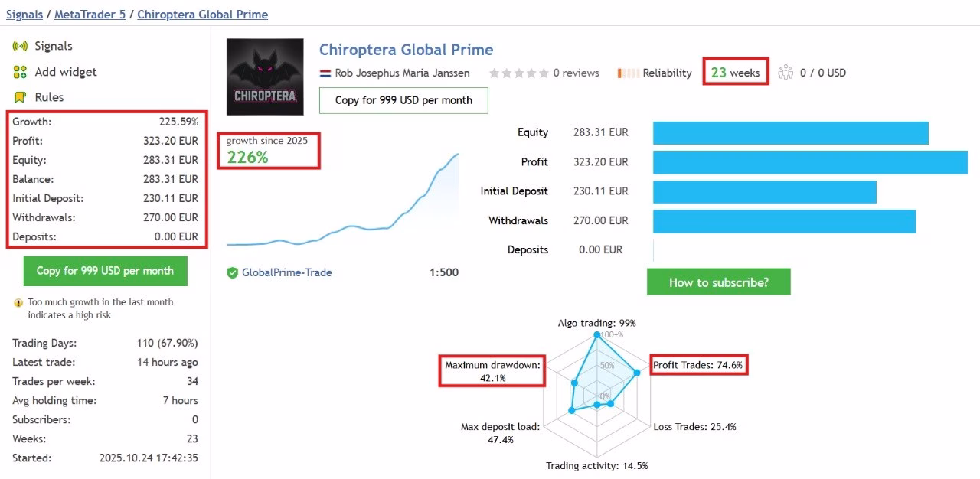980x479 pixels.
Task: Open the Signals breadcrumb link
Action: [24, 15]
